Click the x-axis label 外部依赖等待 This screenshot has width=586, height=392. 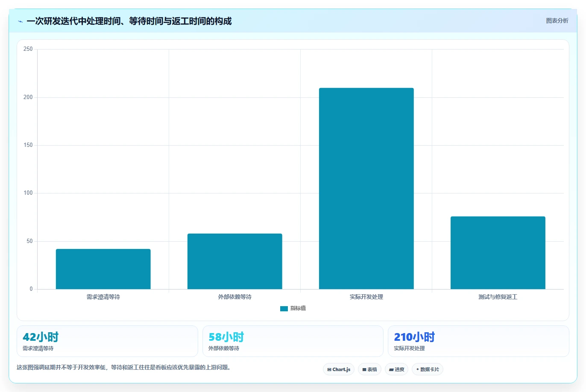pyautogui.click(x=235, y=297)
